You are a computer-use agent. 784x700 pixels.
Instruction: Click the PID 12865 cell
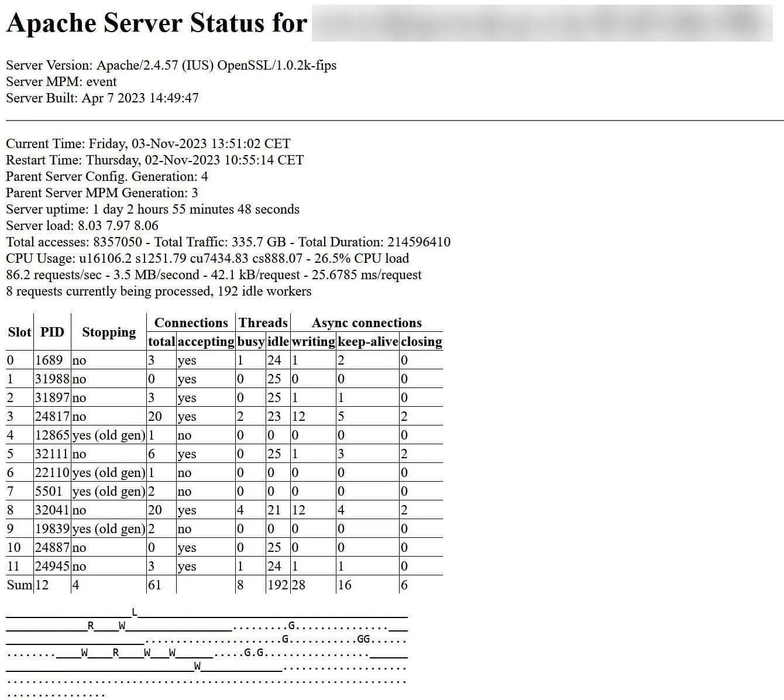tap(52, 435)
